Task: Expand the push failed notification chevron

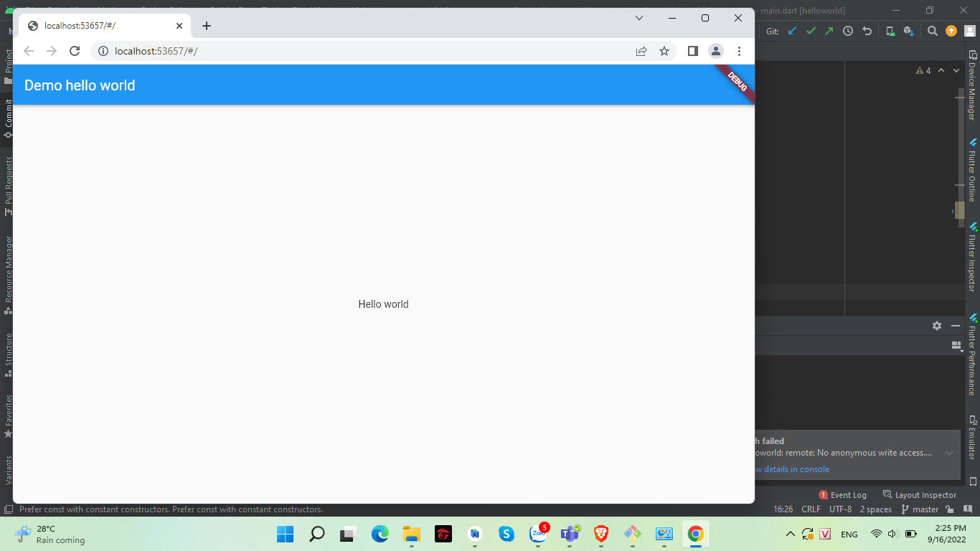Action: (x=948, y=453)
